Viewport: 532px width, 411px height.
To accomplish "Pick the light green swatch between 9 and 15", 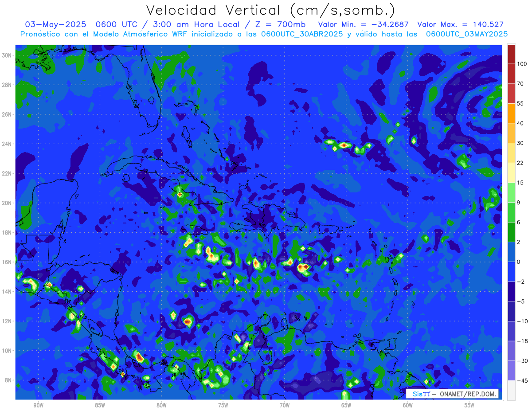I will tap(511, 192).
